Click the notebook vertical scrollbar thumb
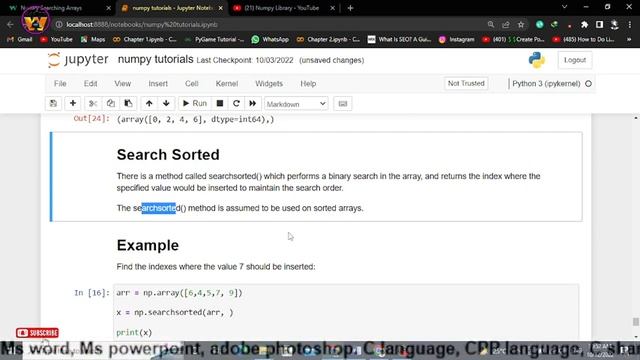The width and height of the screenshot is (640, 360). click(x=636, y=322)
